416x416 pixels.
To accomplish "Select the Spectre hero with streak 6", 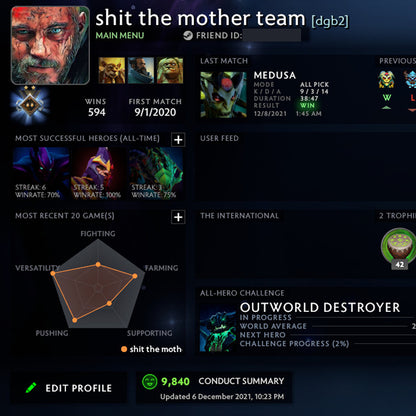I will point(41,174).
